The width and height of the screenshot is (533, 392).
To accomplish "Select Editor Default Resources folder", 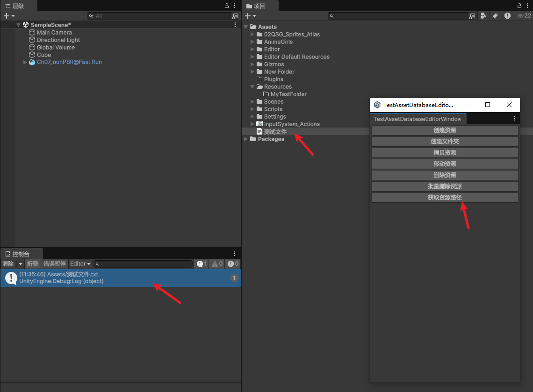I will [296, 57].
